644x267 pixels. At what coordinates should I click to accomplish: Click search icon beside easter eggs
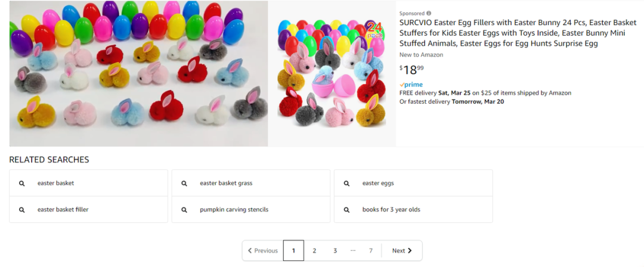coord(346,184)
